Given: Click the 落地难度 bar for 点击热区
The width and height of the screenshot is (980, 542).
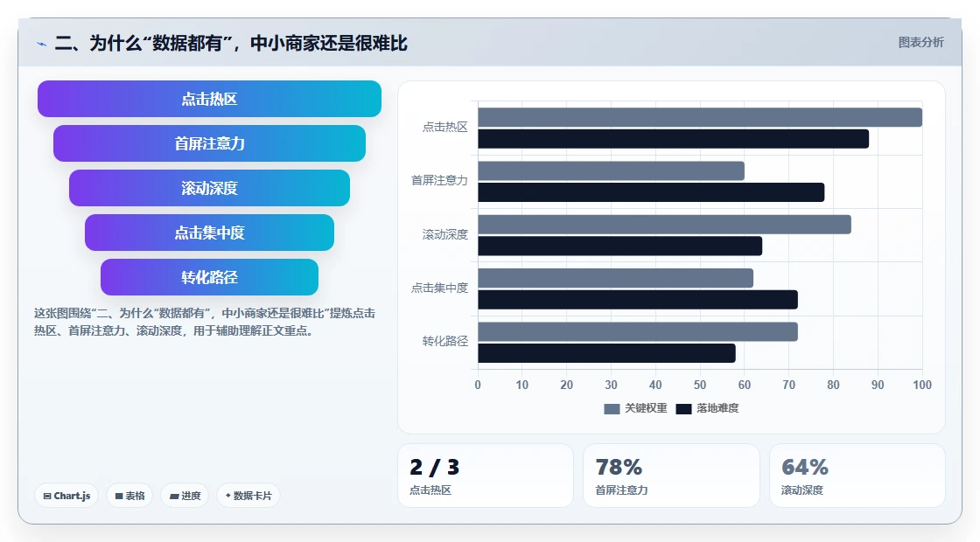Looking at the screenshot, I should (673, 139).
